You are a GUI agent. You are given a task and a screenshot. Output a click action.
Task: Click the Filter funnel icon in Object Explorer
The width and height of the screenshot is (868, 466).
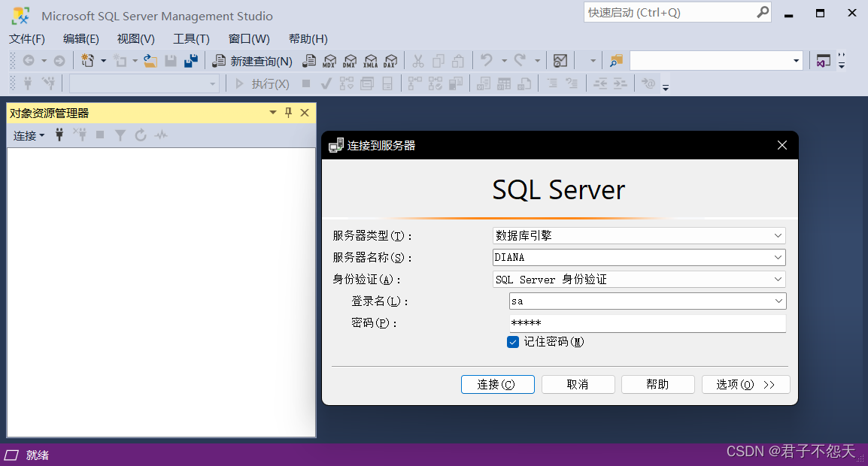click(120, 135)
